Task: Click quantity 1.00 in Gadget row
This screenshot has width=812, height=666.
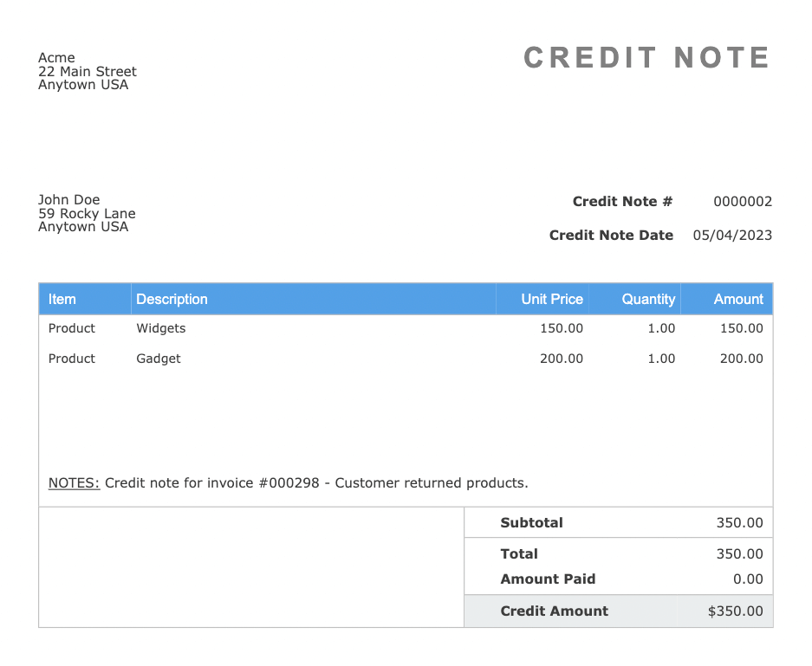Action: 661,359
